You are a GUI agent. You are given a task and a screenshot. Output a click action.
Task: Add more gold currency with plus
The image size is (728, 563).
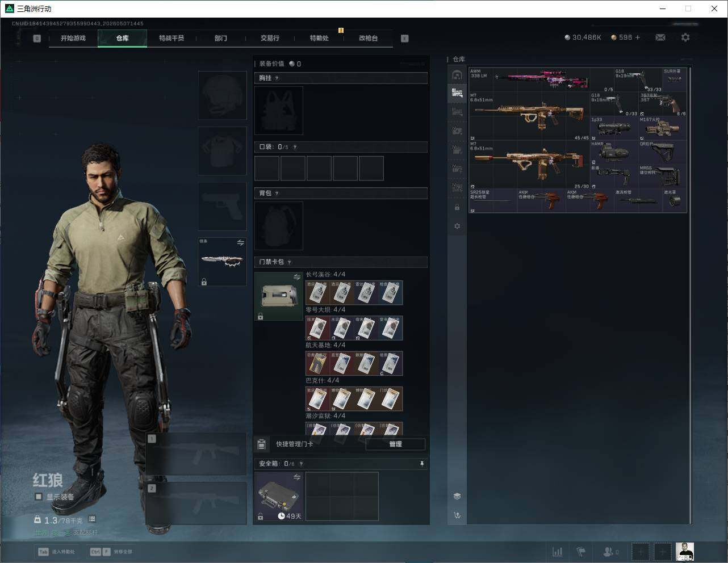coord(638,37)
